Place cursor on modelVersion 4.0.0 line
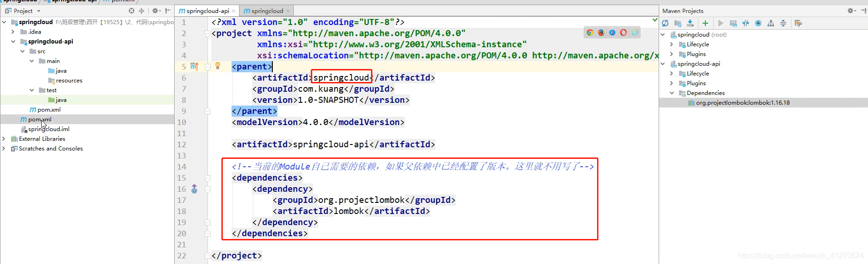The image size is (868, 264). tap(318, 122)
